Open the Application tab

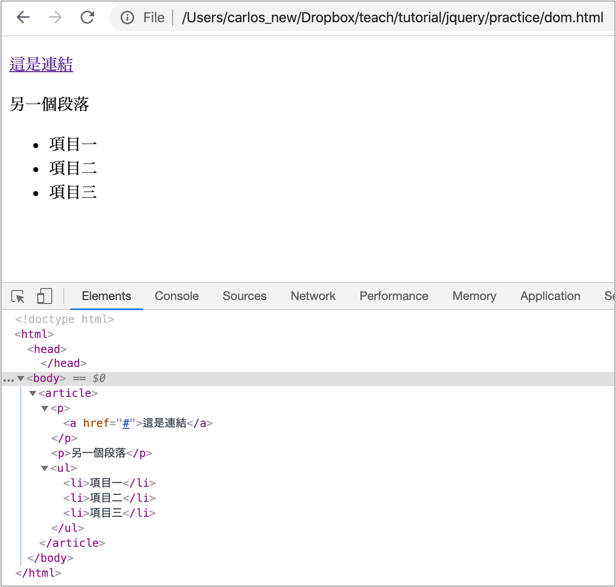(x=550, y=296)
